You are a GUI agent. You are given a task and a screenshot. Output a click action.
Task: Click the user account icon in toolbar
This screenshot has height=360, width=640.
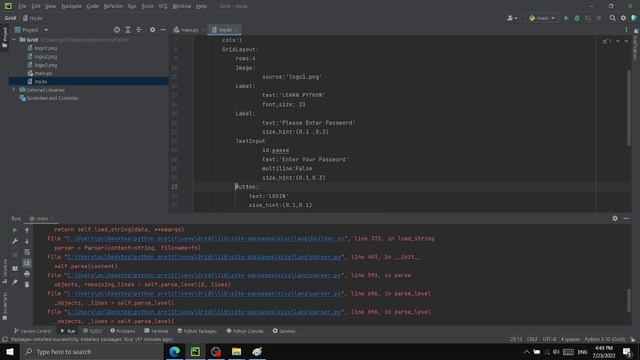512,18
